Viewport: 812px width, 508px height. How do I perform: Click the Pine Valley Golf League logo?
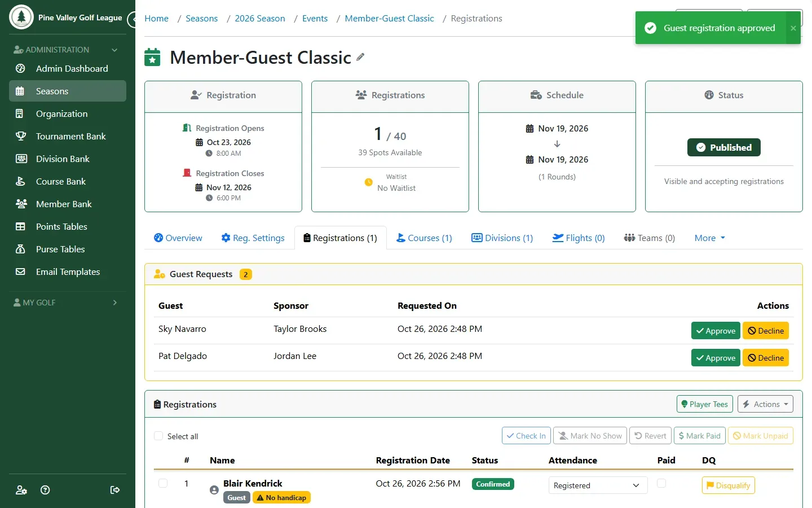click(x=21, y=17)
